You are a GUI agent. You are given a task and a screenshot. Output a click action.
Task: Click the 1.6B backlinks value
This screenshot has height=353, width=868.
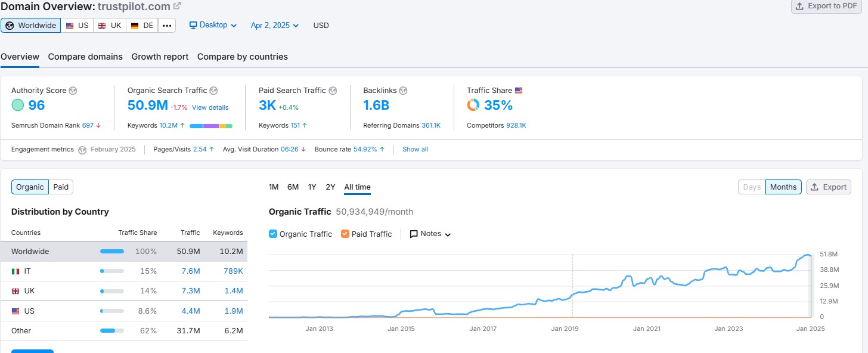(376, 106)
